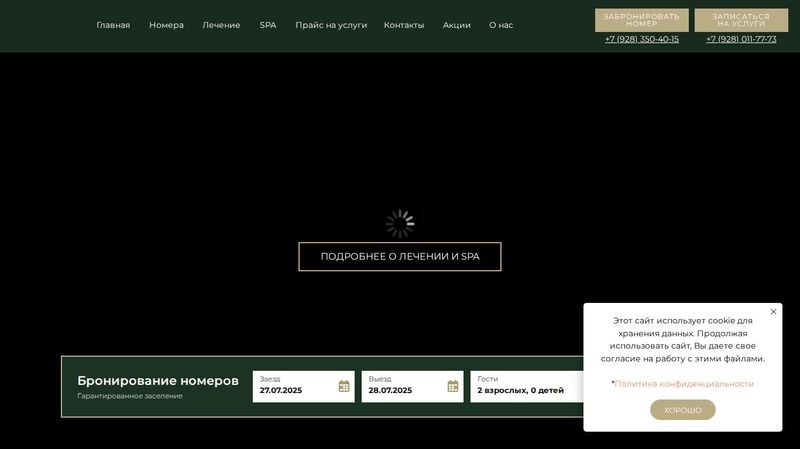
Task: Click the Бронирование номеров heading
Action: [158, 381]
